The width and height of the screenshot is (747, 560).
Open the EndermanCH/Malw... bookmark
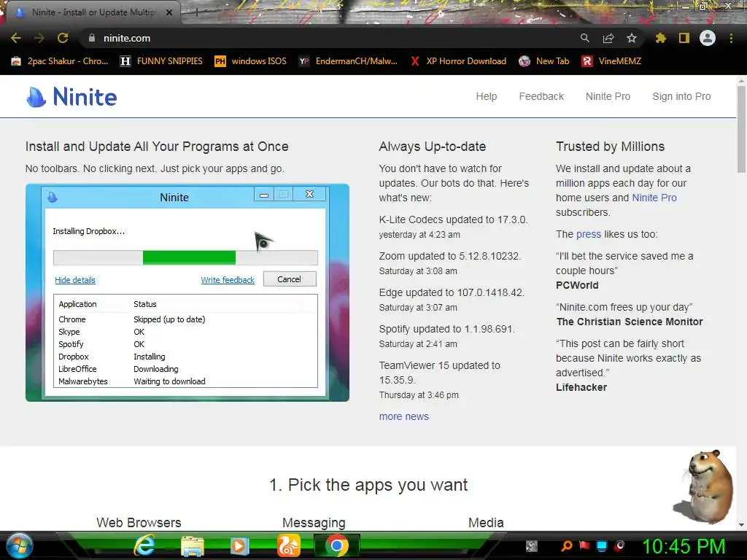pos(348,61)
